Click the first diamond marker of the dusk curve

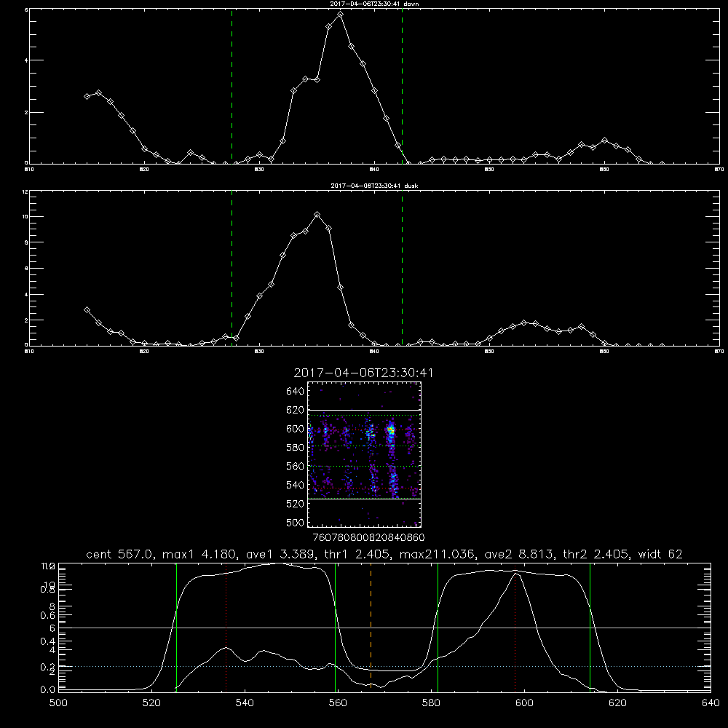(87, 309)
